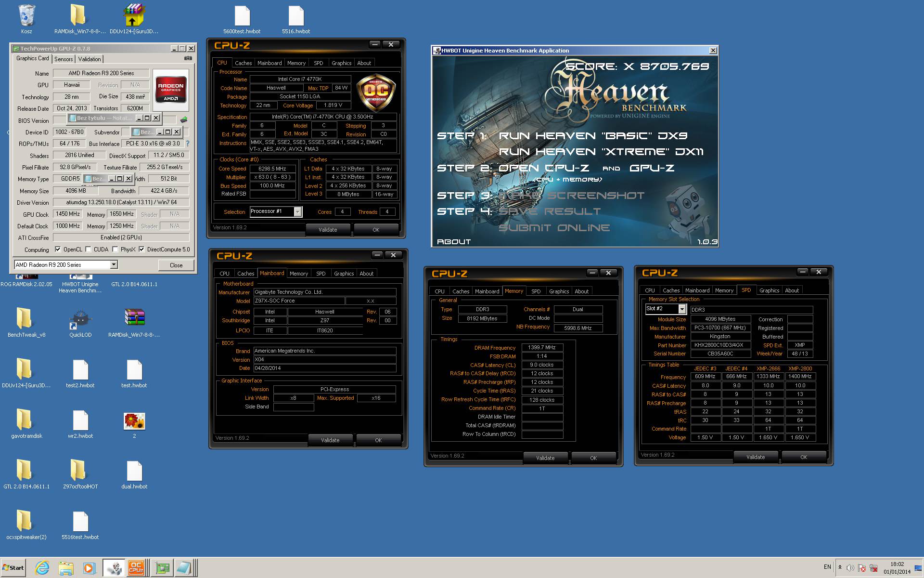Select the test.hwbot file
This screenshot has height=578, width=924.
tap(134, 370)
